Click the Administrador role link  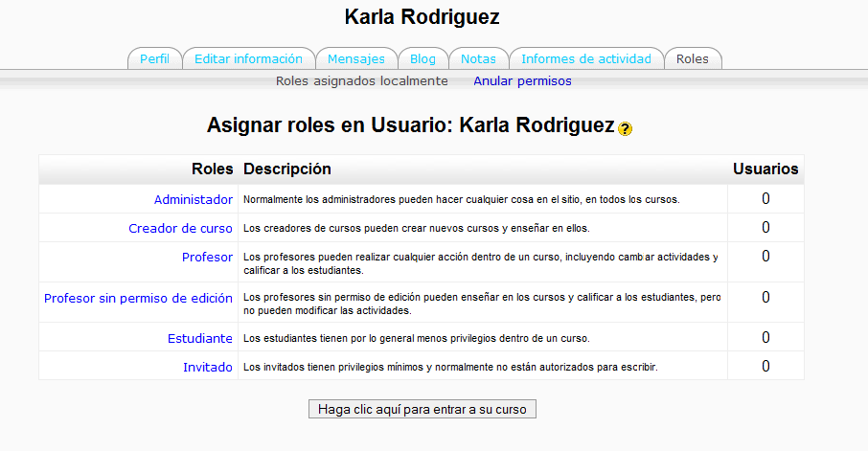193,199
